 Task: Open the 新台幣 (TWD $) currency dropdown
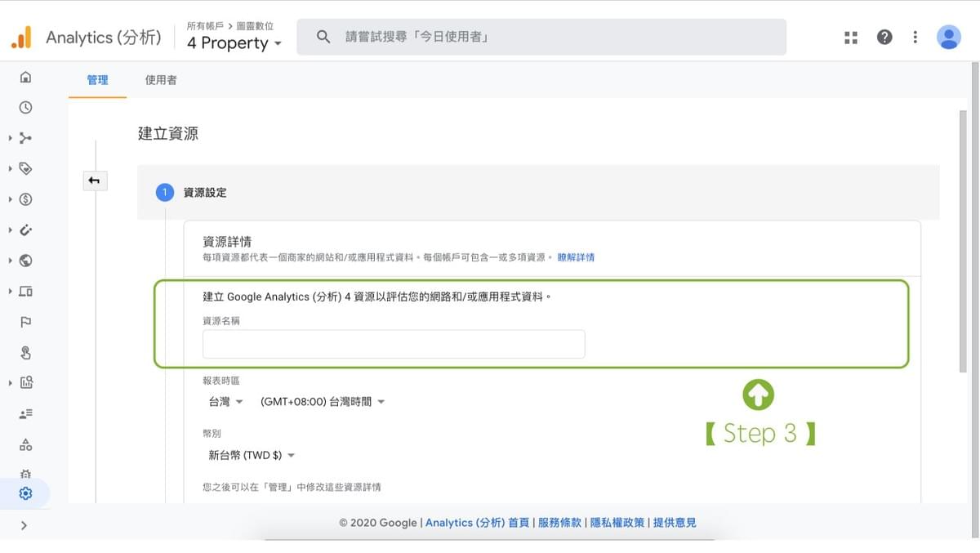click(x=252, y=455)
